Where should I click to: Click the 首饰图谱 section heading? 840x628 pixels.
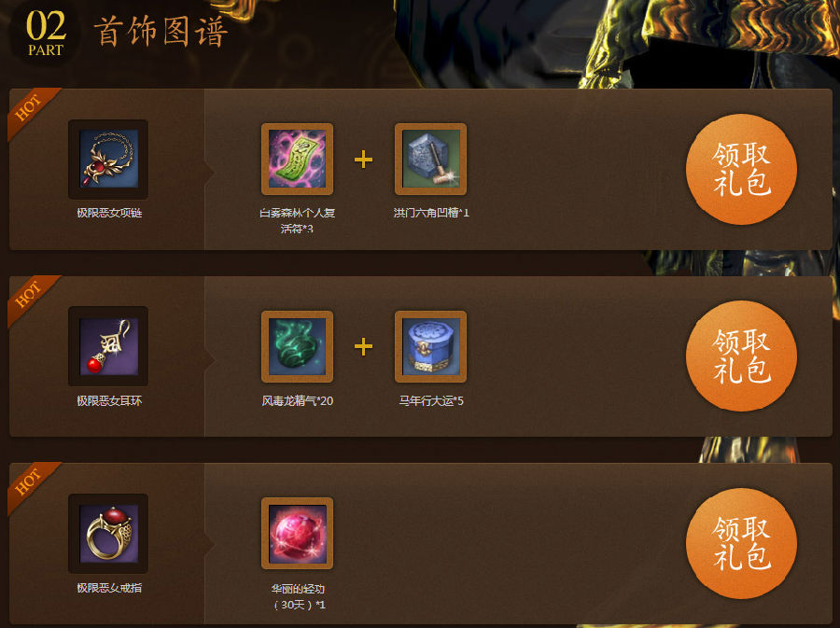click(x=161, y=32)
